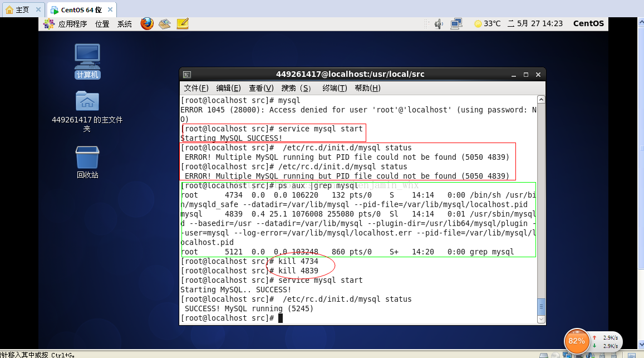The image size is (644, 358).
Task: Click the 33°C weather indicator
Action: 488,23
